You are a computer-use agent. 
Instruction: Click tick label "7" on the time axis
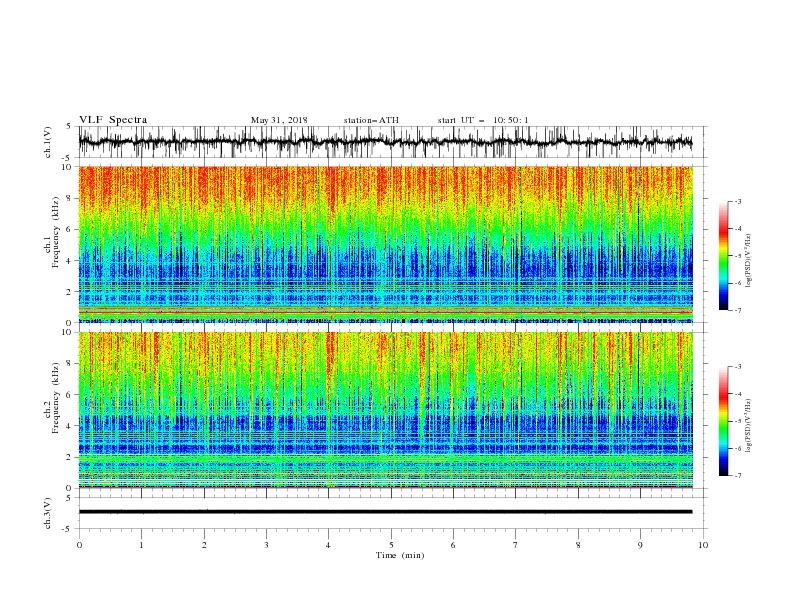tap(516, 545)
